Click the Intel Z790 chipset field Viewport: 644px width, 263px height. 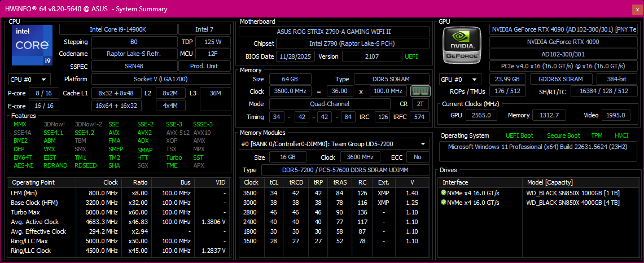click(353, 43)
